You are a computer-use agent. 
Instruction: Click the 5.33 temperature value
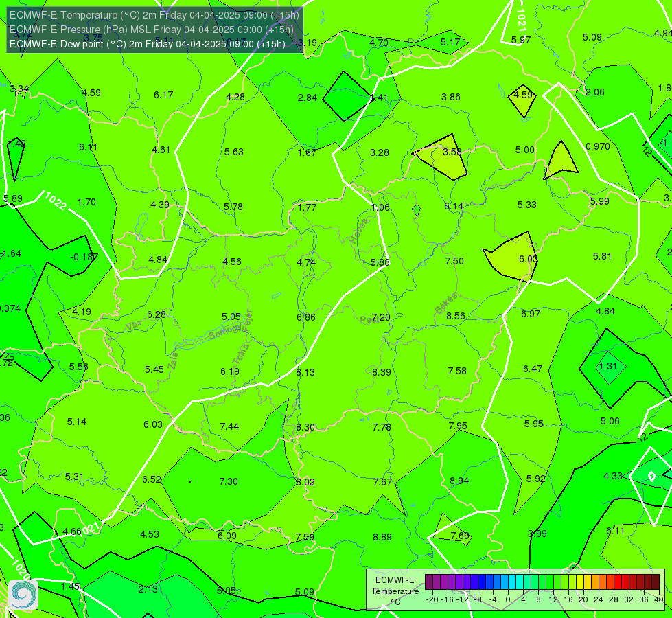(x=526, y=205)
